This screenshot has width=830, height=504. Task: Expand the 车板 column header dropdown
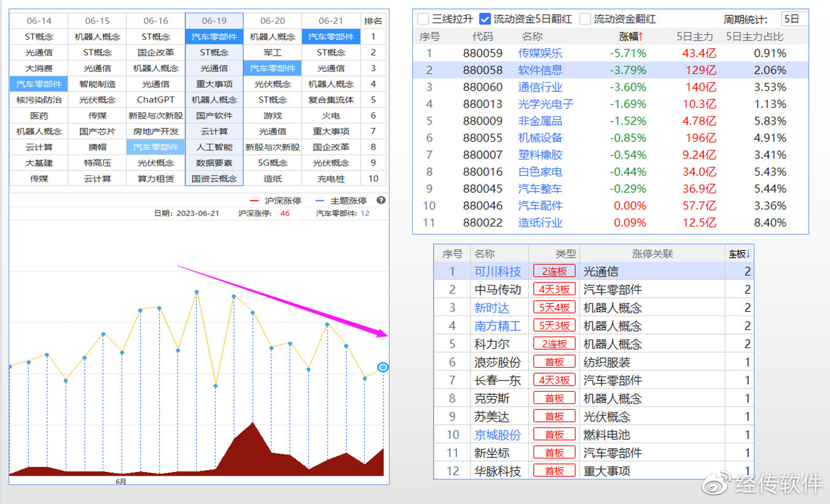pyautogui.click(x=748, y=253)
